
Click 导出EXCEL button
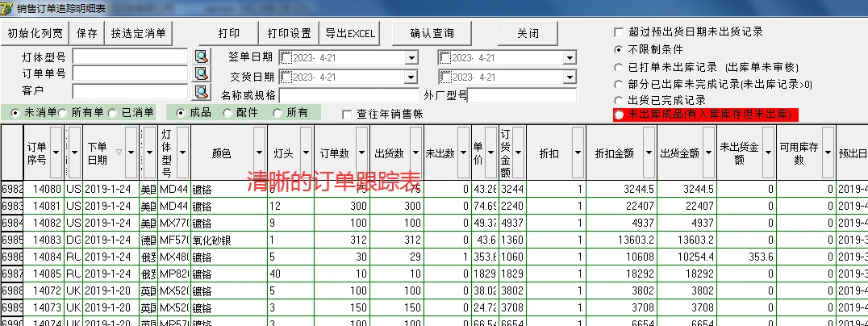pos(350,33)
